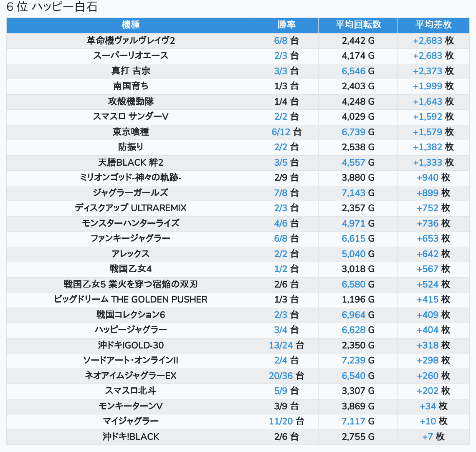Click average difference +940 枚

pos(433,177)
